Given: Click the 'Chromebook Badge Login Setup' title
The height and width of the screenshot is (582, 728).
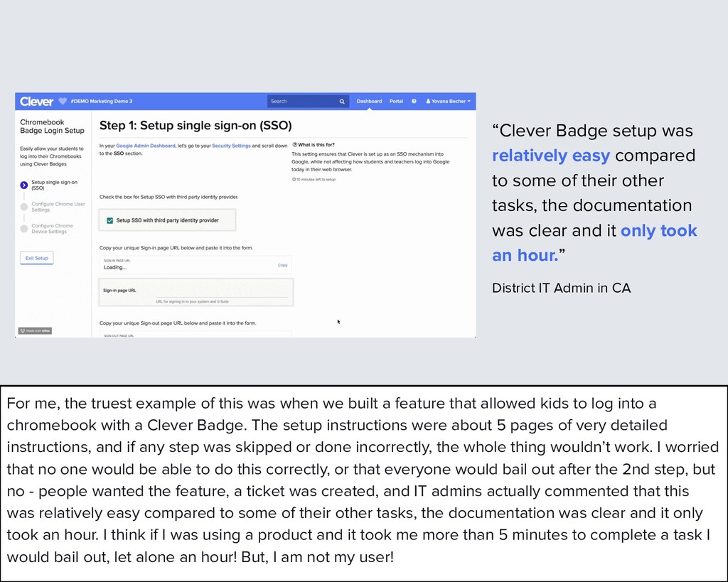Looking at the screenshot, I should (x=52, y=126).
